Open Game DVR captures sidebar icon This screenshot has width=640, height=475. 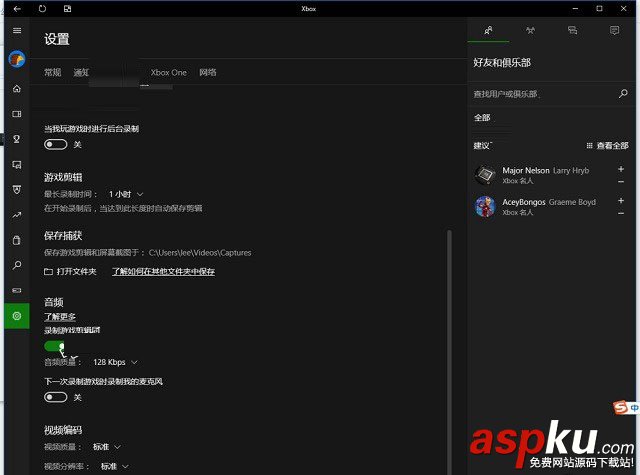click(17, 164)
